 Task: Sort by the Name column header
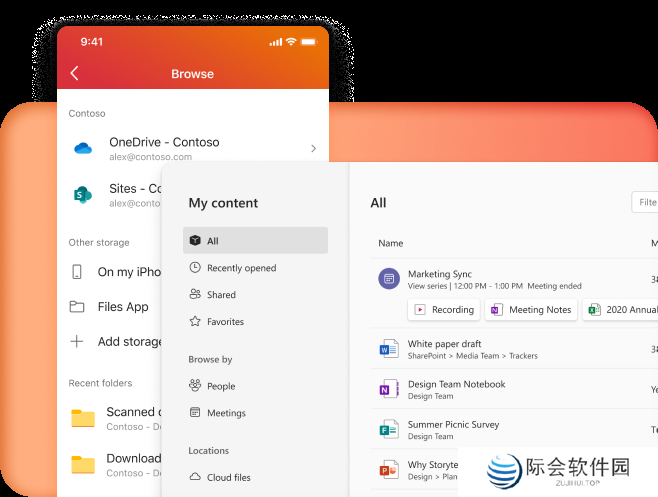(x=391, y=243)
